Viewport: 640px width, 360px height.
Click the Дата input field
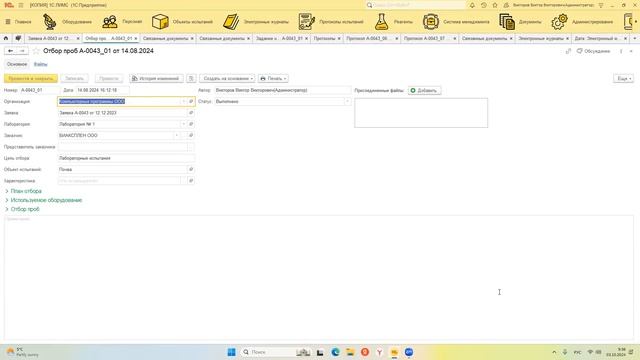point(102,90)
